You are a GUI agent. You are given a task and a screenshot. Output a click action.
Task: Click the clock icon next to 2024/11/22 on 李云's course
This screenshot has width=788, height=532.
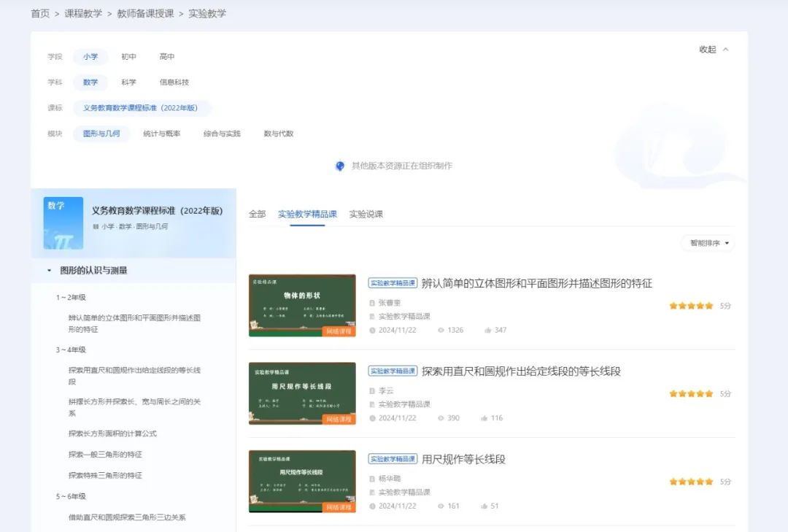pyautogui.click(x=372, y=418)
